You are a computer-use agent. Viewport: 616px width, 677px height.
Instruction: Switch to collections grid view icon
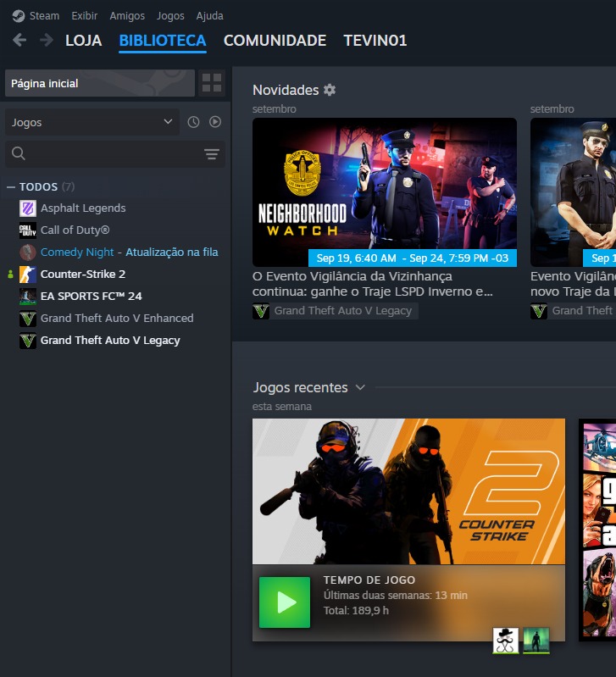(212, 82)
